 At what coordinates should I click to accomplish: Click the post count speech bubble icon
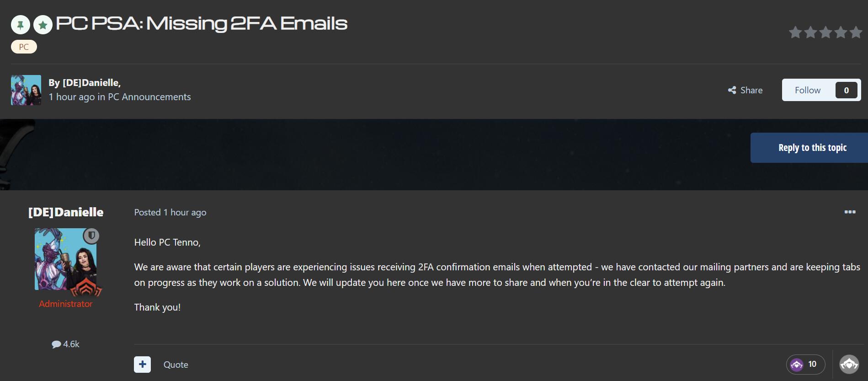56,344
